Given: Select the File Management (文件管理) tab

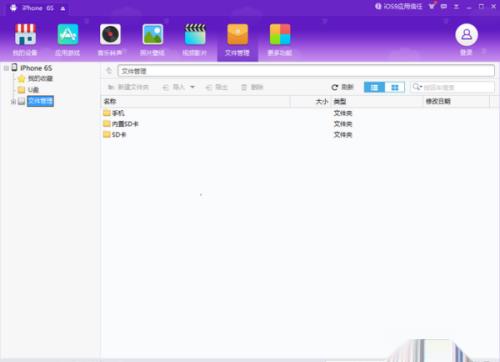Looking at the screenshot, I should point(237,39).
